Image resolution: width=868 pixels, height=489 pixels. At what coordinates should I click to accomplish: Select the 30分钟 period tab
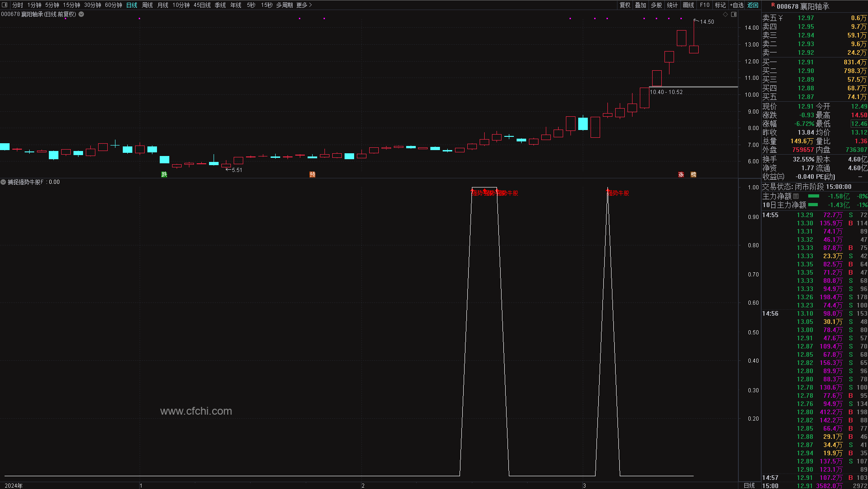point(93,5)
